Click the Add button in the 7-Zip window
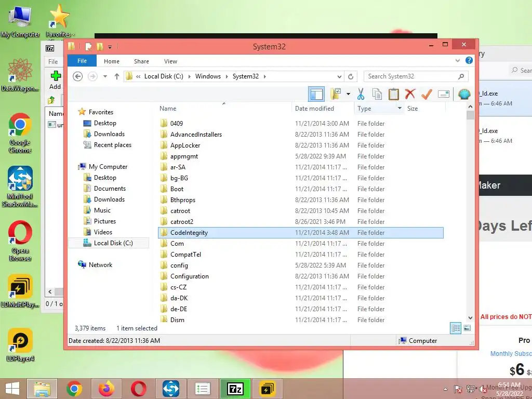532x399 pixels. point(55,80)
